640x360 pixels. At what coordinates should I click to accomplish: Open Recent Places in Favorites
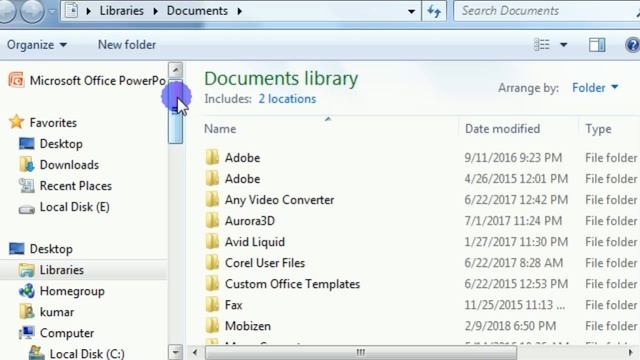pos(76,186)
